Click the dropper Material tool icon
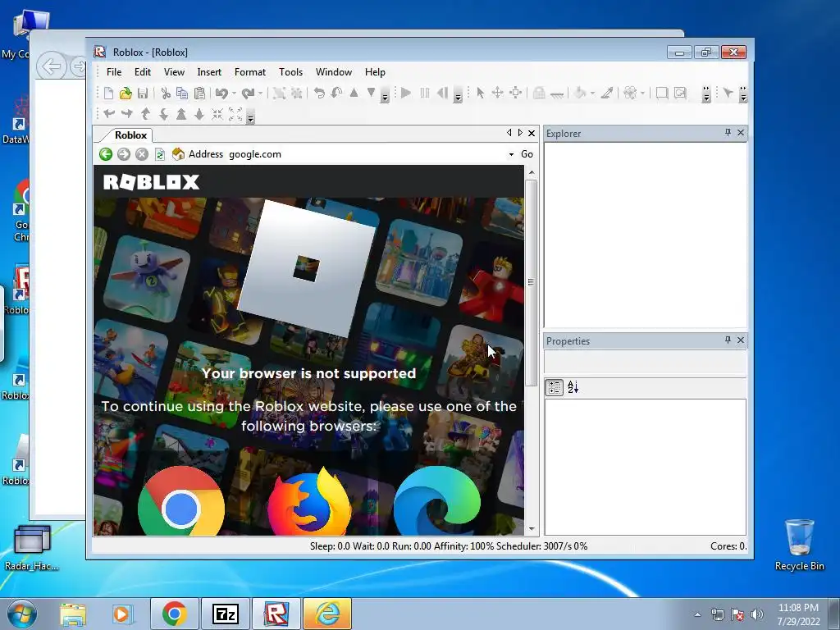Screen dimensions: 840x630 pos(606,94)
